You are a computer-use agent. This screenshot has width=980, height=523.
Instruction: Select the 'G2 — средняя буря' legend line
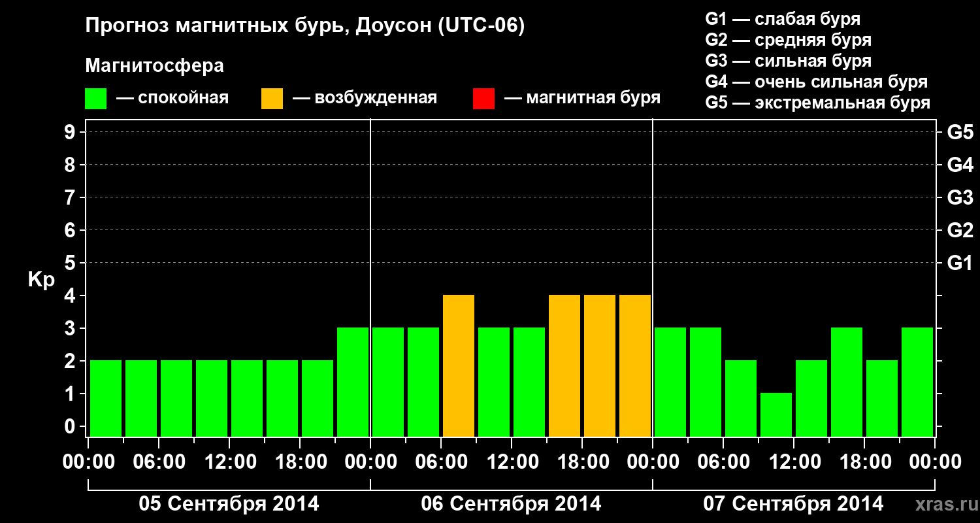coord(788,40)
